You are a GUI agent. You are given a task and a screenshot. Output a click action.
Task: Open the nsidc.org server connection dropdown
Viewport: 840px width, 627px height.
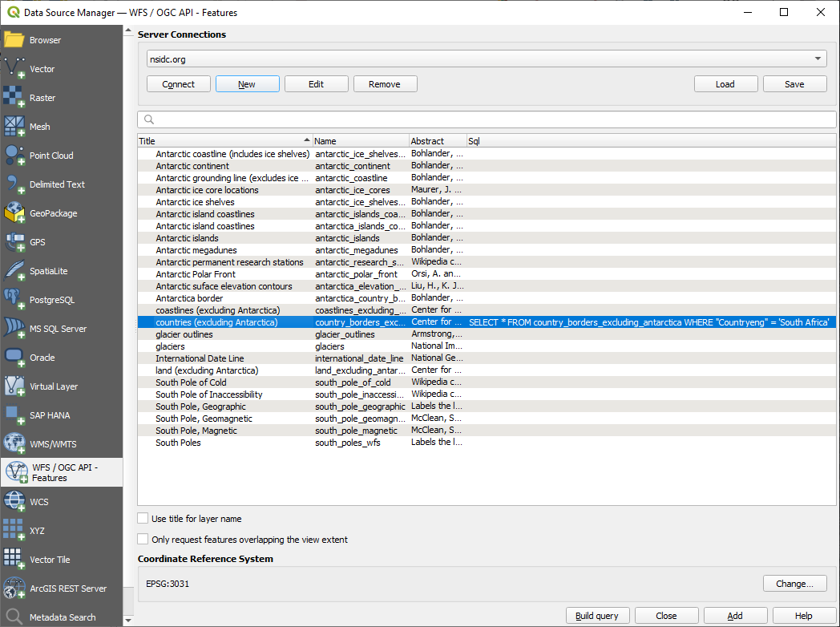(x=487, y=59)
